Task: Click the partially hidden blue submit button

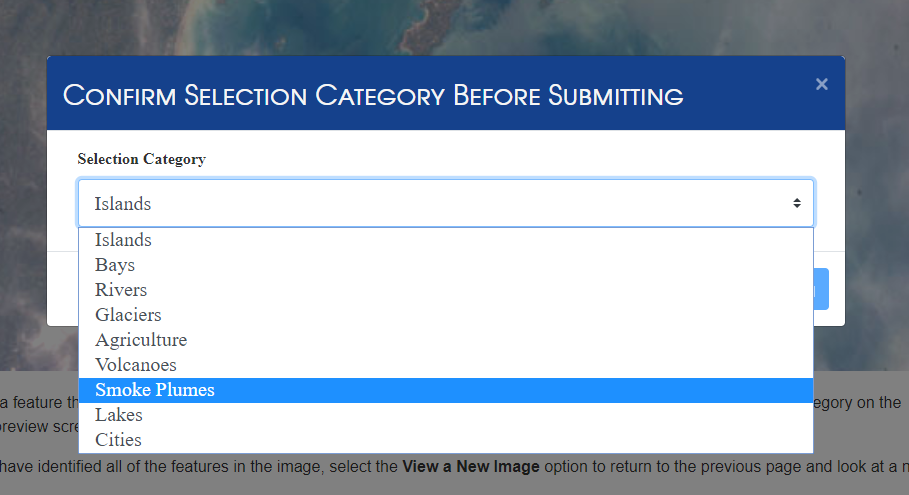Action: click(821, 289)
